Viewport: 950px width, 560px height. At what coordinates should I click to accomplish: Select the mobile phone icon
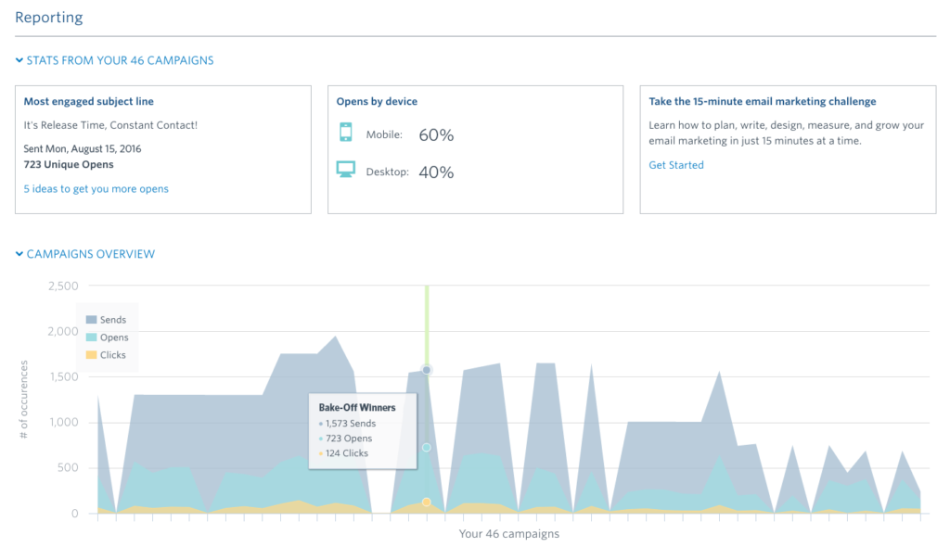click(x=347, y=134)
